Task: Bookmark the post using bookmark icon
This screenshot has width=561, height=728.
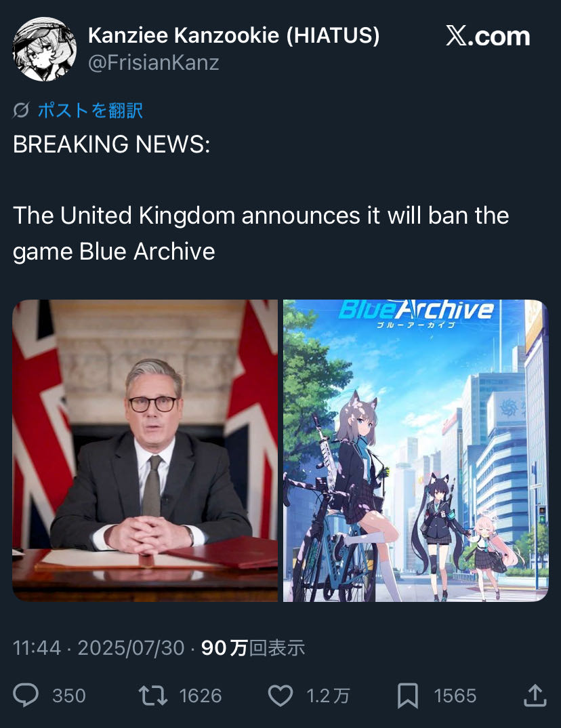Action: click(408, 695)
